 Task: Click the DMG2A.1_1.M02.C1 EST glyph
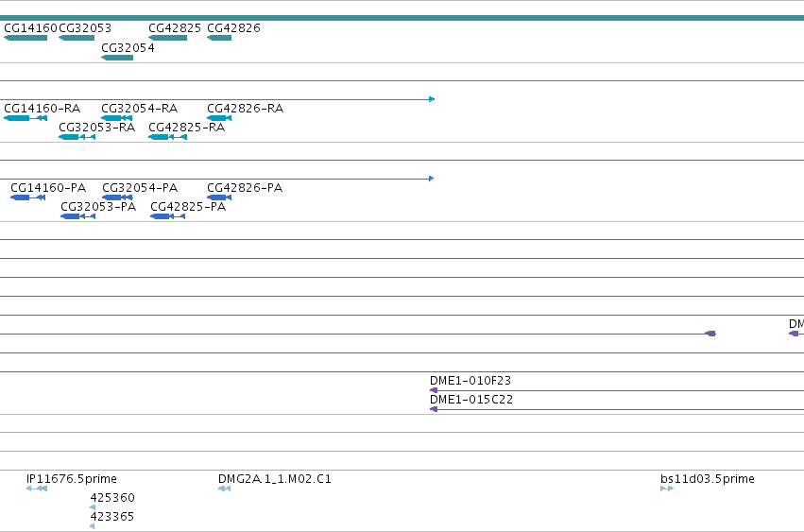(225, 489)
